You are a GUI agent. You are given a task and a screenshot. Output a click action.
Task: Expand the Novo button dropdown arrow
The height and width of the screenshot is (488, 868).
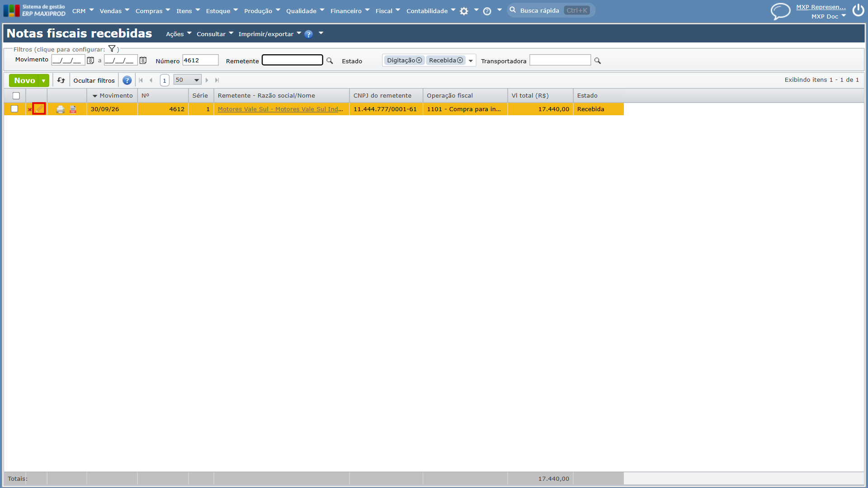[43, 80]
